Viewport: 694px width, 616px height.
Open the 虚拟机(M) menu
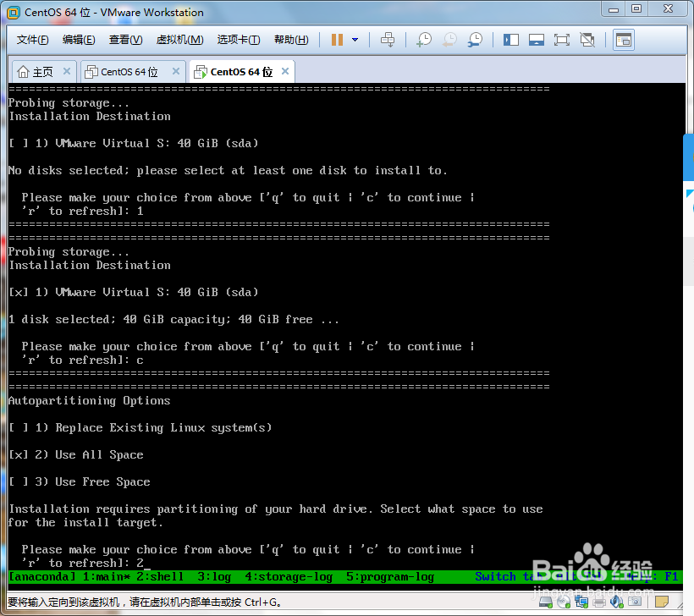[x=179, y=40]
